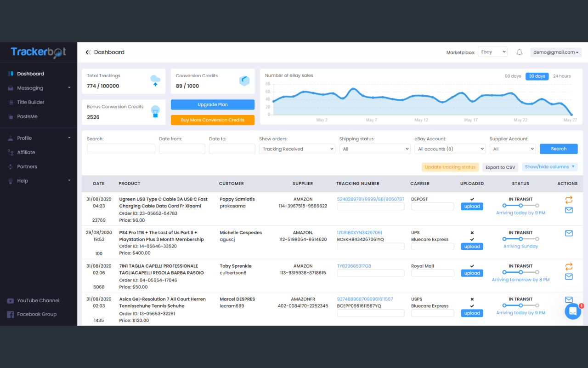The image size is (588, 368).
Task: Open the Shipping status dropdown
Action: [x=374, y=149]
